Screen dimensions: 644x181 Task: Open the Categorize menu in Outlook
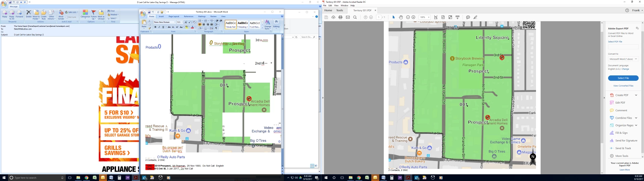(85, 14)
